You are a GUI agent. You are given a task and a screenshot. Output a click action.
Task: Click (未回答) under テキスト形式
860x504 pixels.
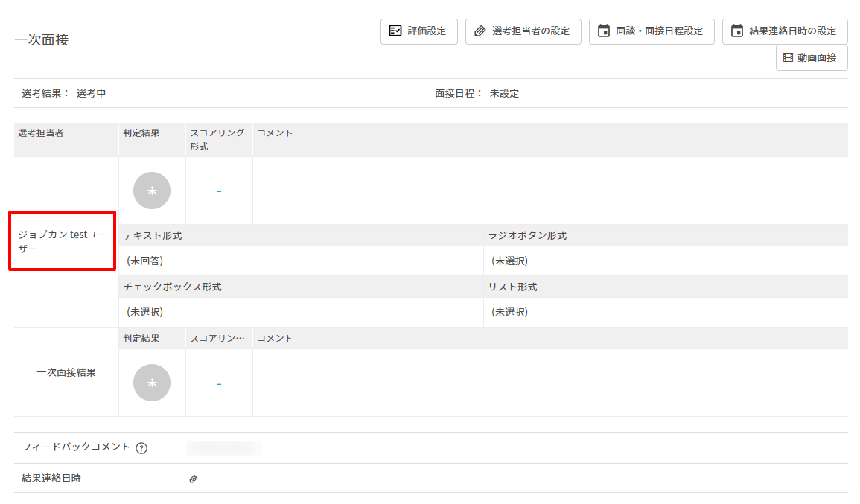point(145,261)
